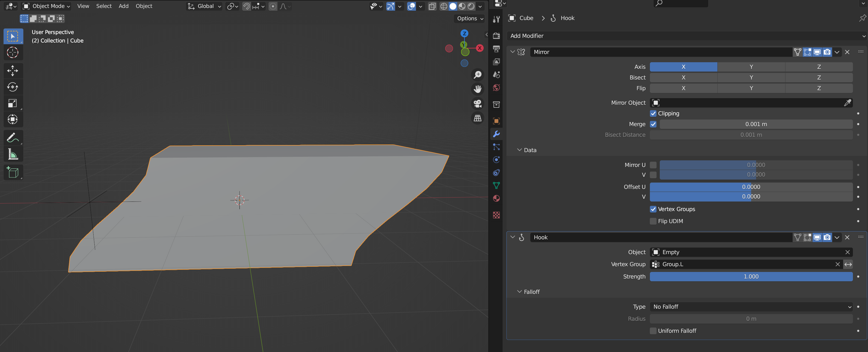The height and width of the screenshot is (352, 868).
Task: Adjust the Offset U slider
Action: pyautogui.click(x=751, y=187)
